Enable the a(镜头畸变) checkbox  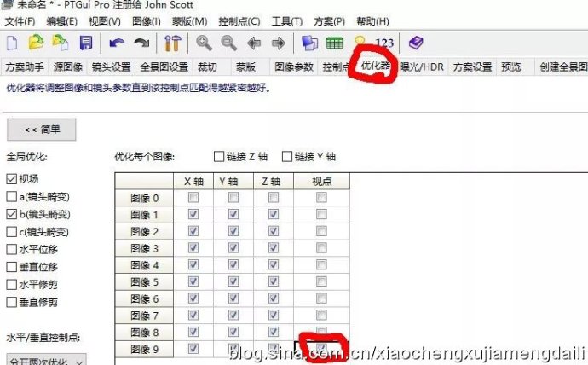[12, 197]
